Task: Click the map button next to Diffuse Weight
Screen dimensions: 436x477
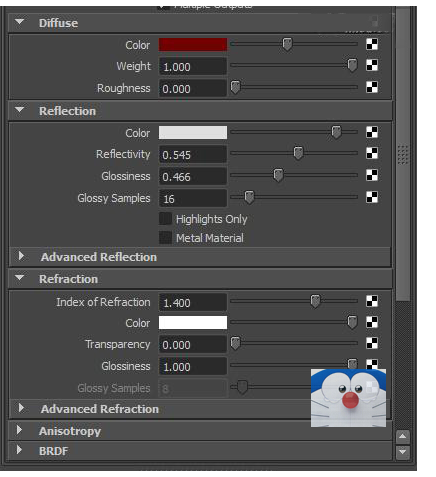Action: click(372, 65)
